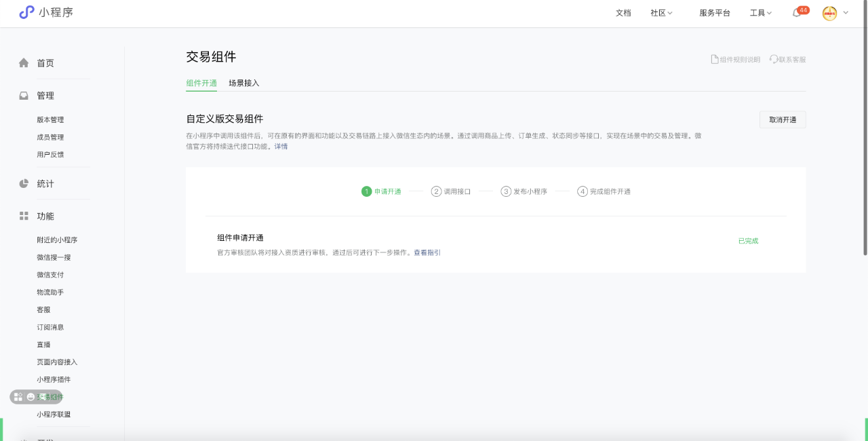This screenshot has width=868, height=441.
Task: Click the 组件申请开通 heading
Action: coord(240,237)
